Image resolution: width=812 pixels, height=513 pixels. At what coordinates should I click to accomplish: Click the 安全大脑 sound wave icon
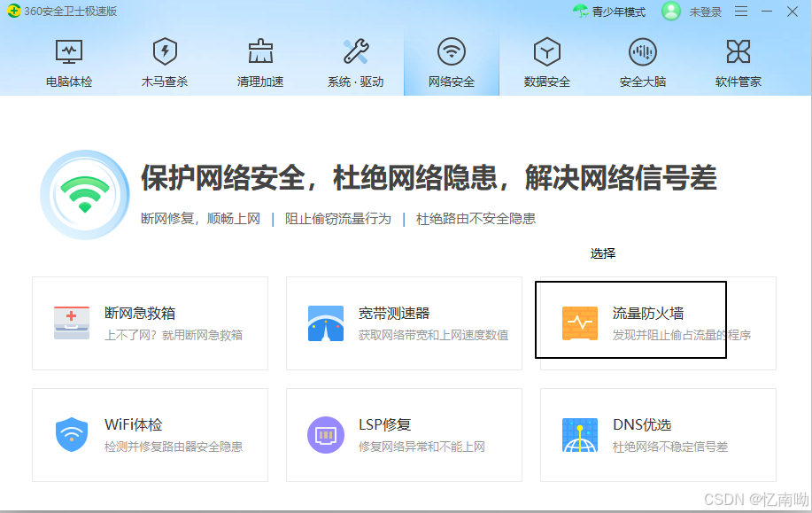click(643, 51)
